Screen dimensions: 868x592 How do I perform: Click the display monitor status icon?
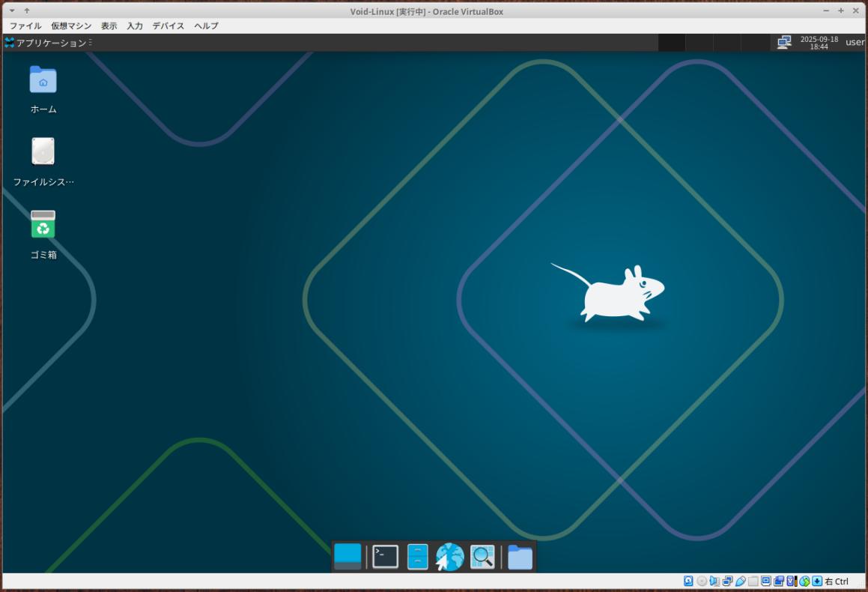pos(765,581)
